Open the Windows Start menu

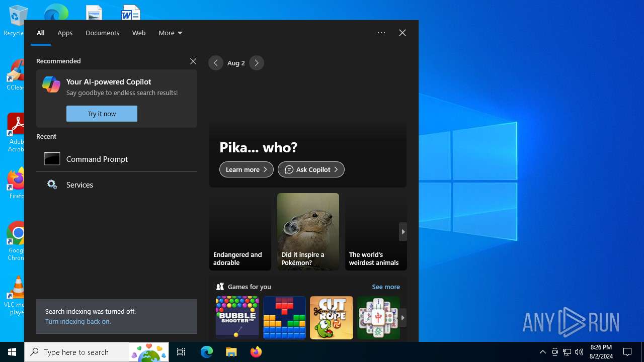tap(12, 352)
